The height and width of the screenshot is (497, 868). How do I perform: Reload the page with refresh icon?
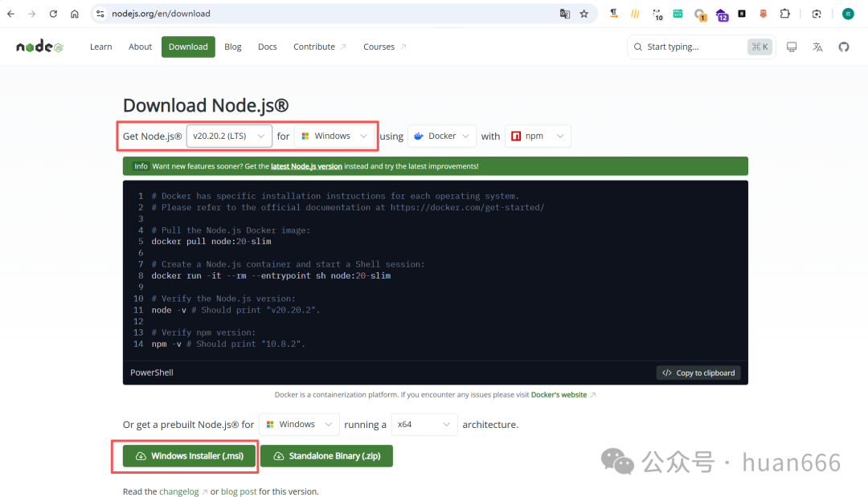53,14
